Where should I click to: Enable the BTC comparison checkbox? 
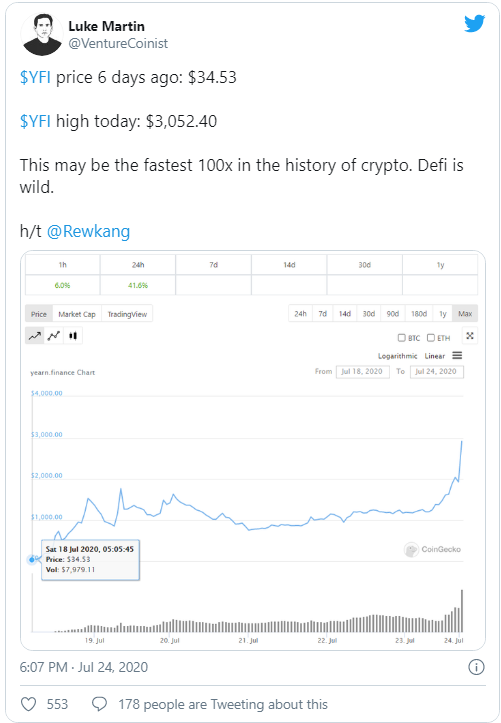point(401,338)
